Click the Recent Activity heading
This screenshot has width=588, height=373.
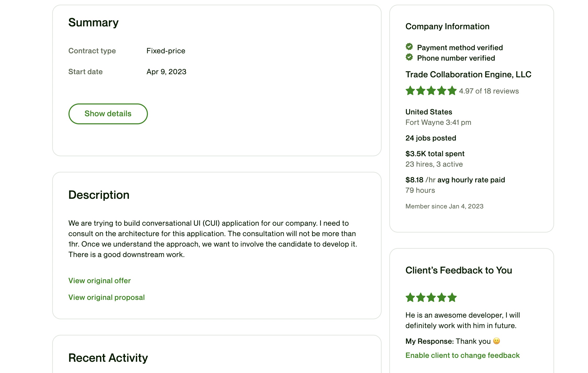point(108,358)
